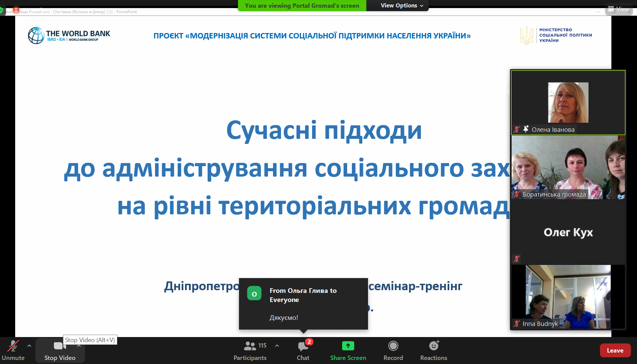Image resolution: width=637 pixels, height=364 pixels.
Task: Open the Chat panel
Action: pos(303,350)
